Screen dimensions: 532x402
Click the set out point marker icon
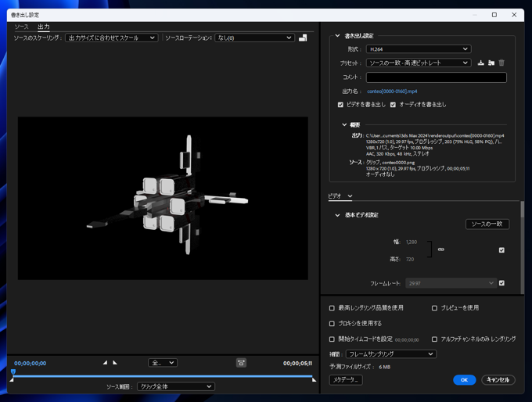point(115,363)
